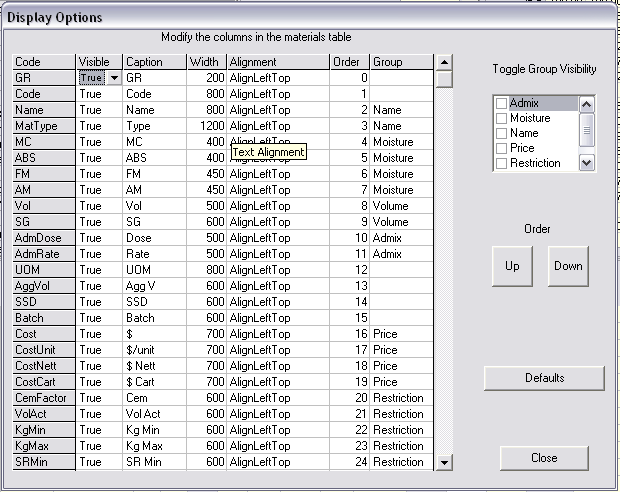This screenshot has height=492, width=620.
Task: Toggle the Moisture group checkbox
Action: click(502, 118)
